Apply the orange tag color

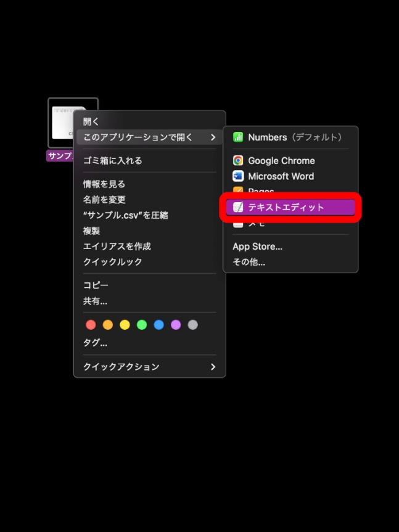click(107, 325)
